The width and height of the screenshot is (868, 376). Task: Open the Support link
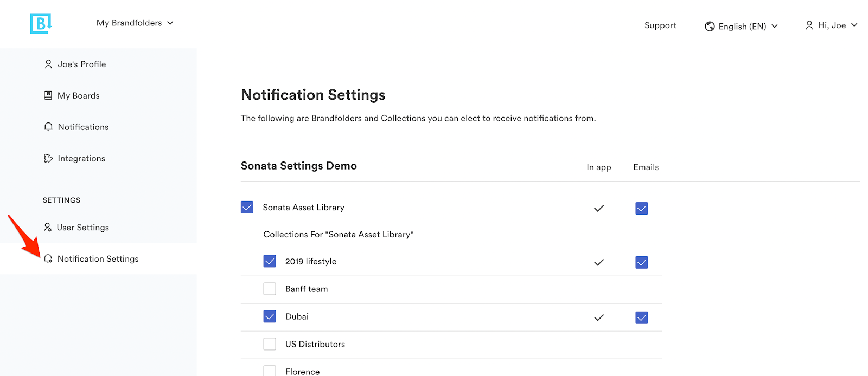tap(660, 25)
